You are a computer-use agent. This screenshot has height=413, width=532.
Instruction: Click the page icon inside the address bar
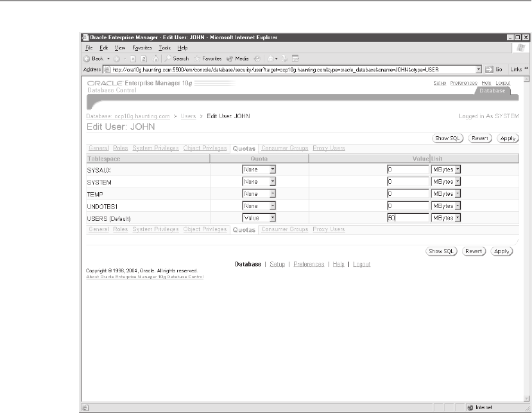[108, 69]
